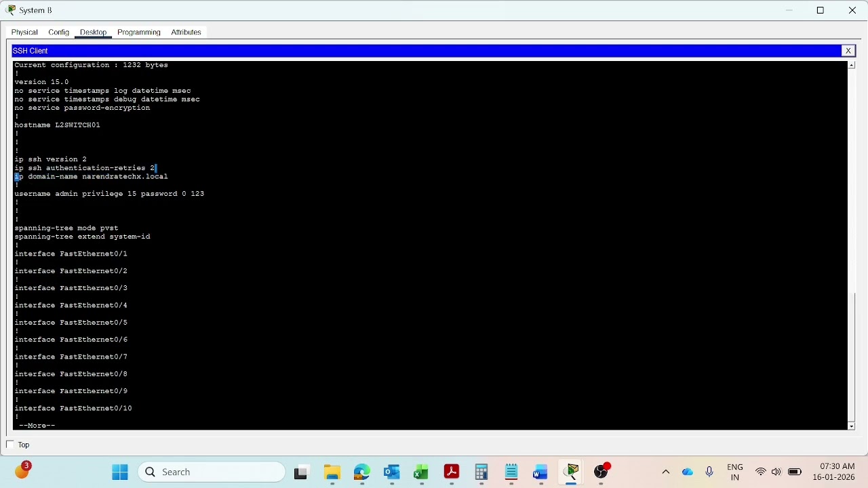Open Outlook from the taskbar
This screenshot has height=488, width=868.
pyautogui.click(x=392, y=472)
